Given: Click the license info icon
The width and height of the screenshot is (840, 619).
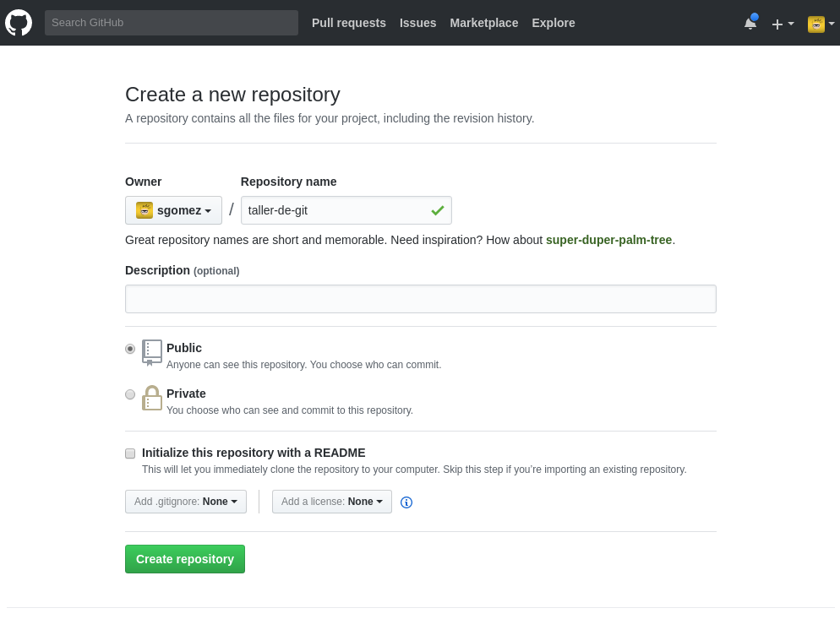Looking at the screenshot, I should pos(406,502).
